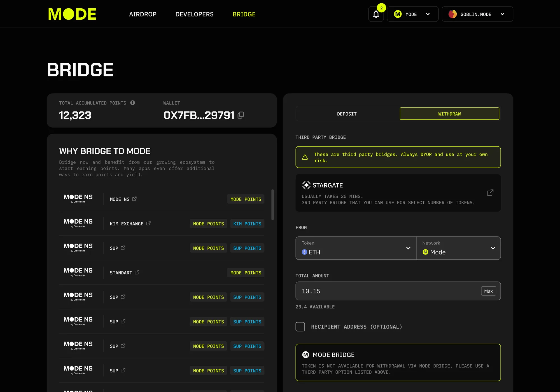Click the Mode Bridge logo icon
The height and width of the screenshot is (392, 560).
pos(305,355)
